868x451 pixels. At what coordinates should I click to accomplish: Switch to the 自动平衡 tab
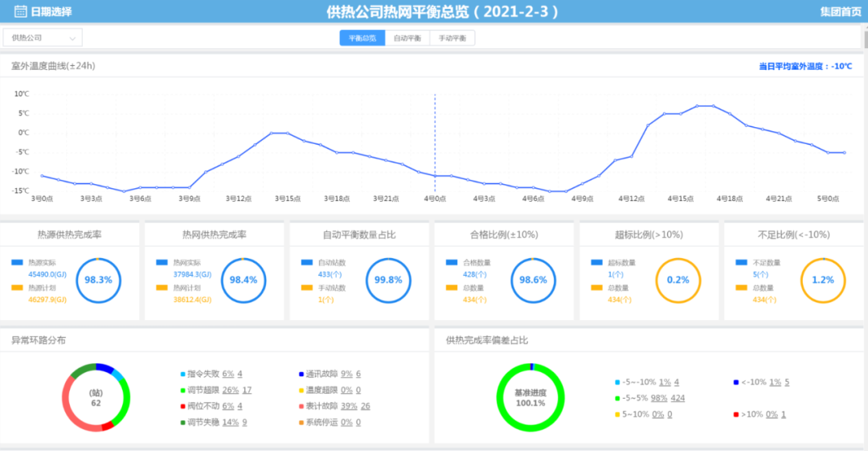[407, 38]
